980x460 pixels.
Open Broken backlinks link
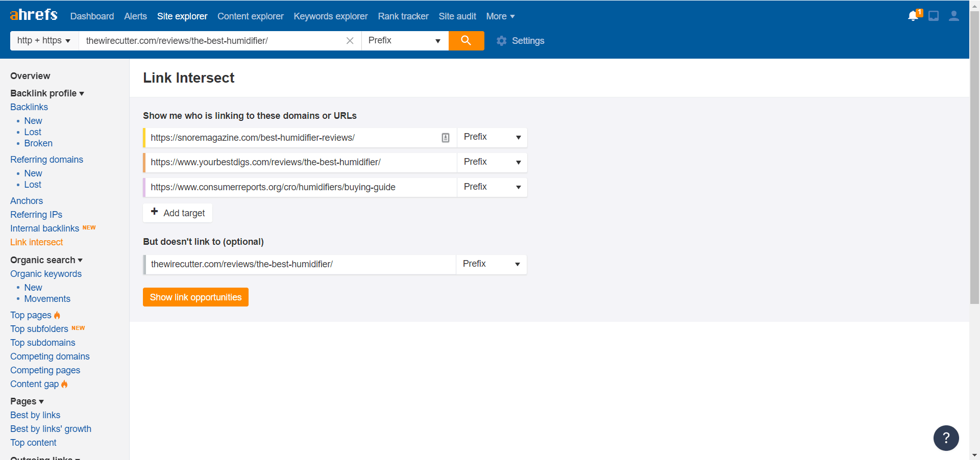[x=38, y=143]
